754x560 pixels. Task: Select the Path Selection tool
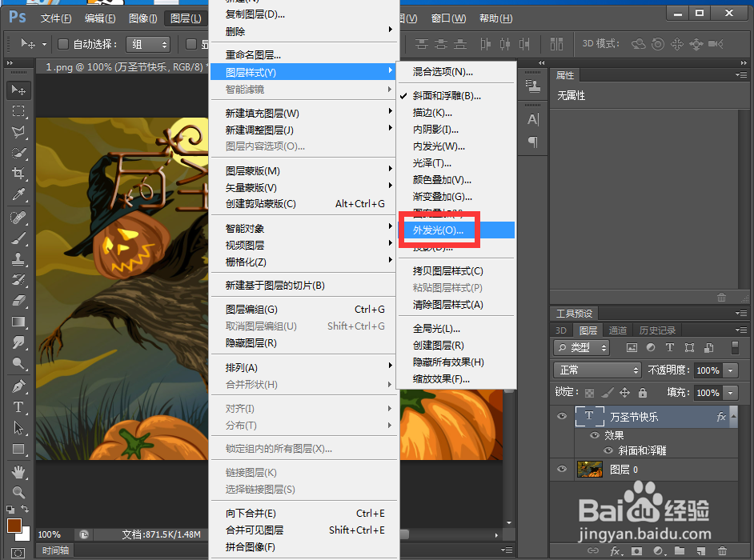18,428
